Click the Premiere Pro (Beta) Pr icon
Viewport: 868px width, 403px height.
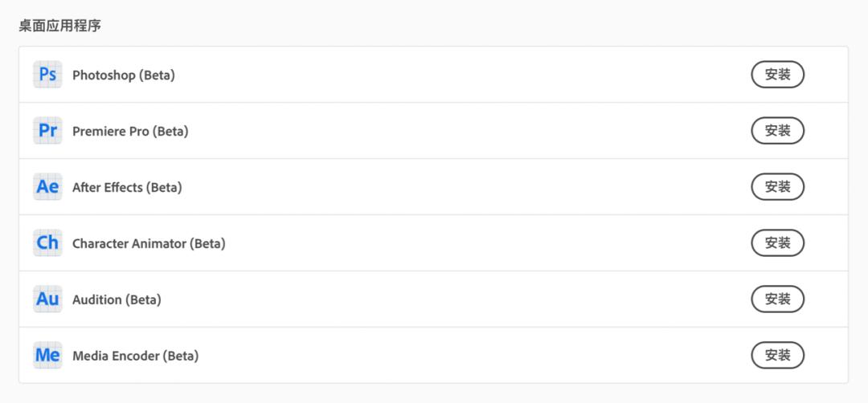pyautogui.click(x=47, y=131)
